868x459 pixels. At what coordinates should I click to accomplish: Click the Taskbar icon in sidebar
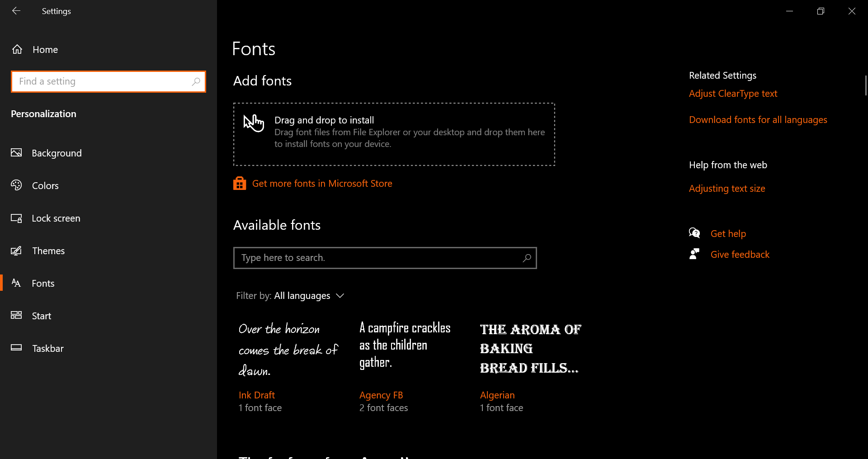point(16,348)
